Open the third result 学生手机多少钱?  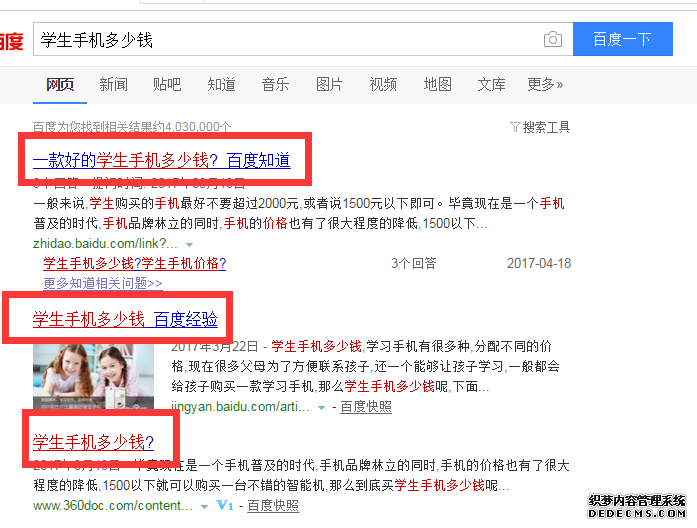(x=93, y=442)
